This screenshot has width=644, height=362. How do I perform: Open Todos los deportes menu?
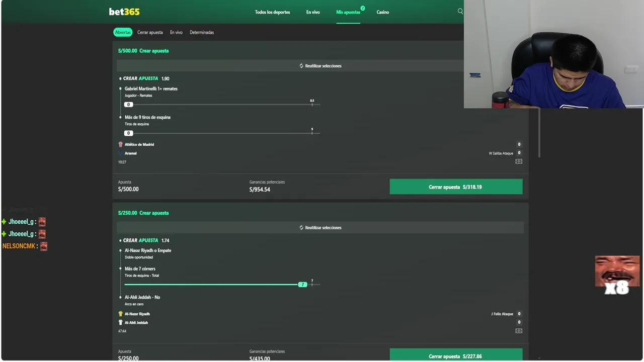(272, 12)
